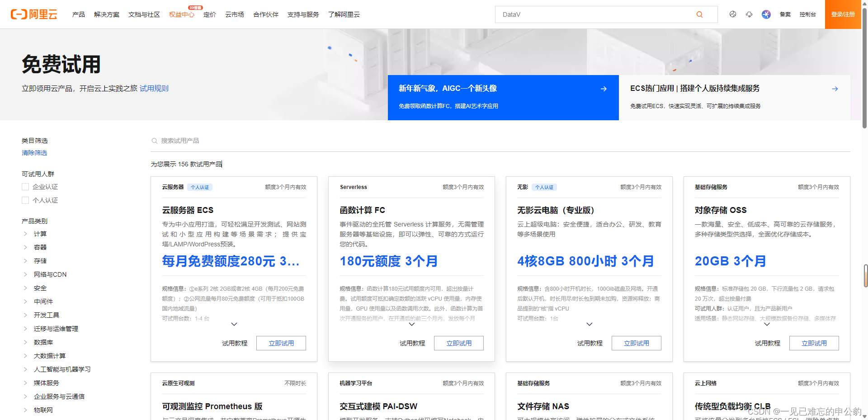
Task: Click 立即试用 for 无影云电脑
Action: tap(637, 343)
